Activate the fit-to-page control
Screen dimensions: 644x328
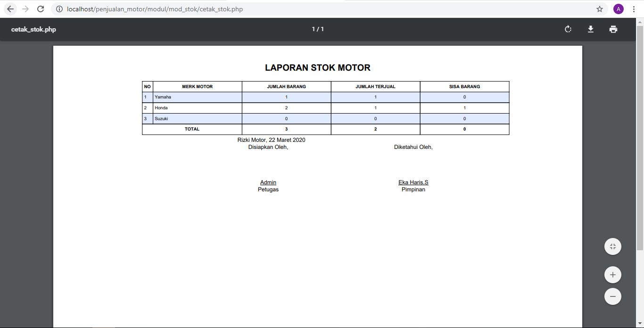(612, 246)
